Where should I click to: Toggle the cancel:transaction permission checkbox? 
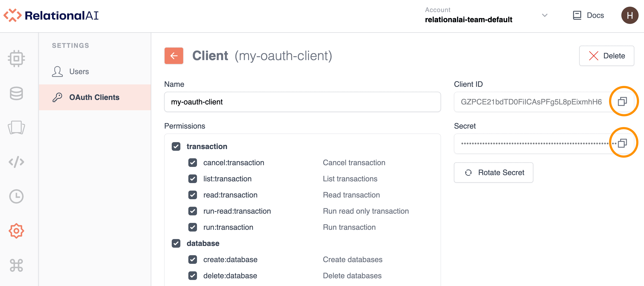coord(192,163)
